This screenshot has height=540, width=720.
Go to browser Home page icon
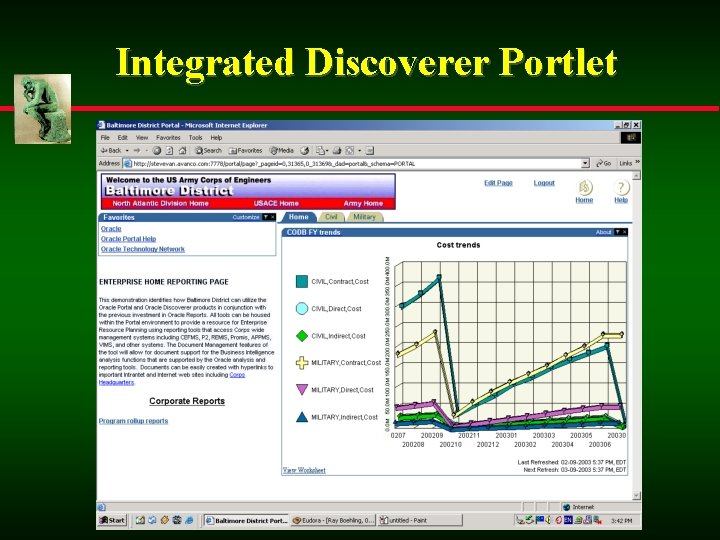182,151
